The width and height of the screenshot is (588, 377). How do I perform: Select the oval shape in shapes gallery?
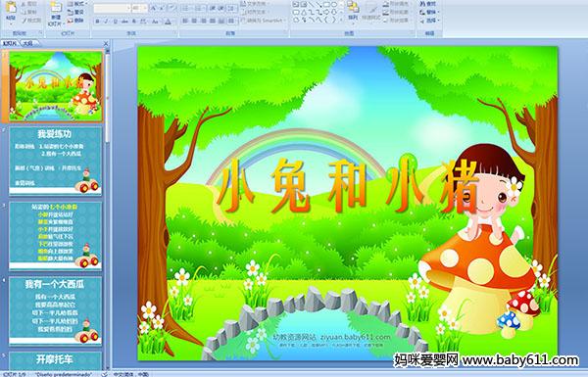click(x=334, y=5)
